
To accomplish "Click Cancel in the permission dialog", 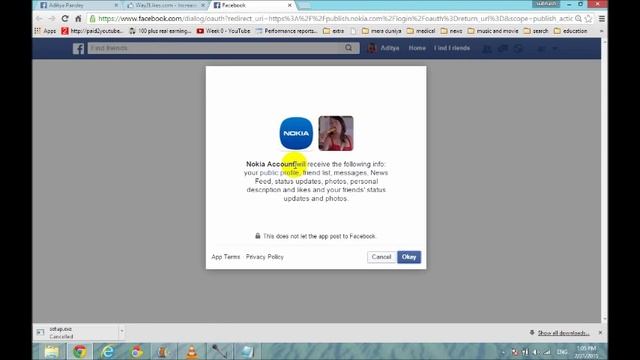I will (381, 257).
